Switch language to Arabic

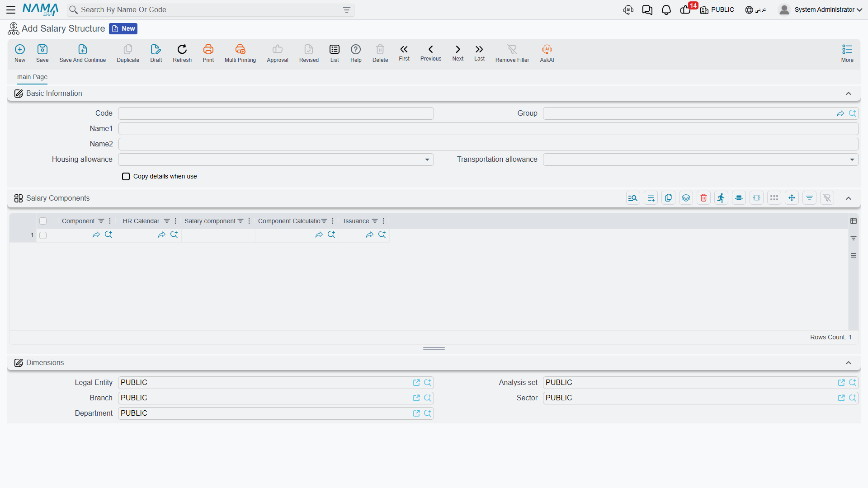pyautogui.click(x=755, y=10)
